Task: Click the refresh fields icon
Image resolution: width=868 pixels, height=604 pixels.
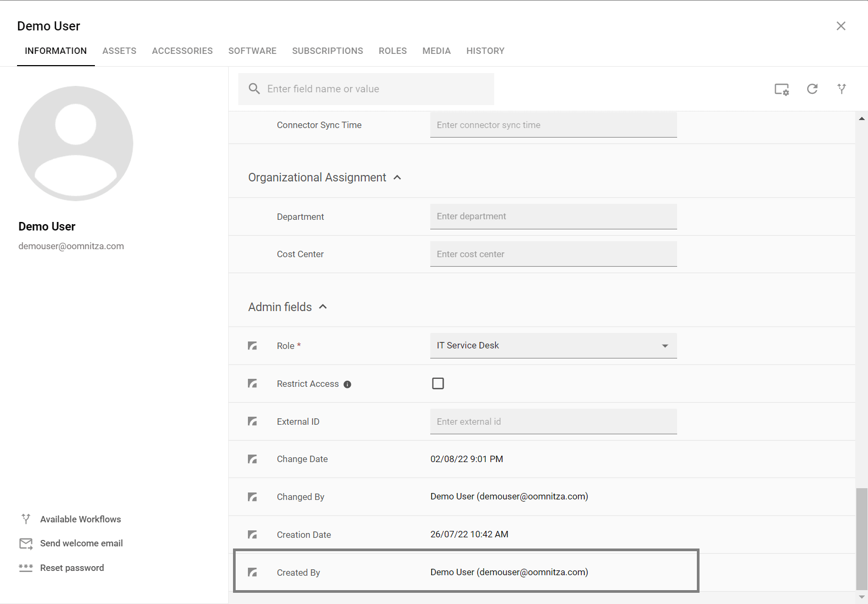Action: point(811,89)
